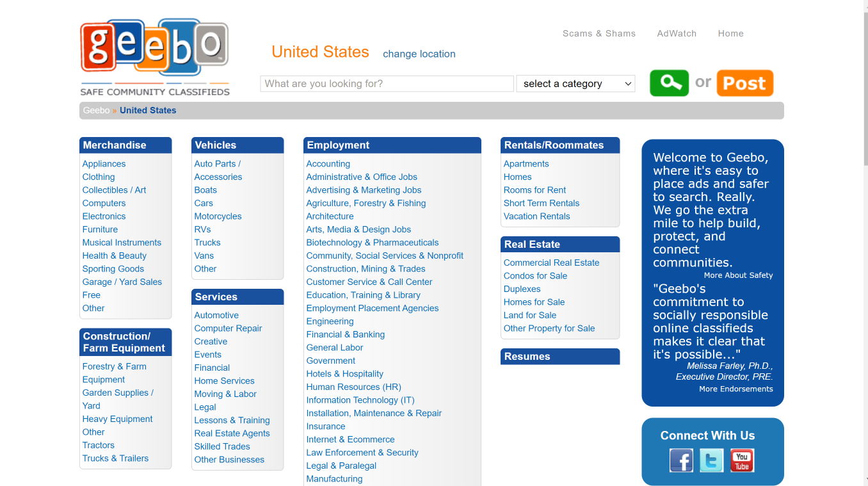This screenshot has height=486, width=868.
Task: Click United States in breadcrumb bar
Action: 148,110
